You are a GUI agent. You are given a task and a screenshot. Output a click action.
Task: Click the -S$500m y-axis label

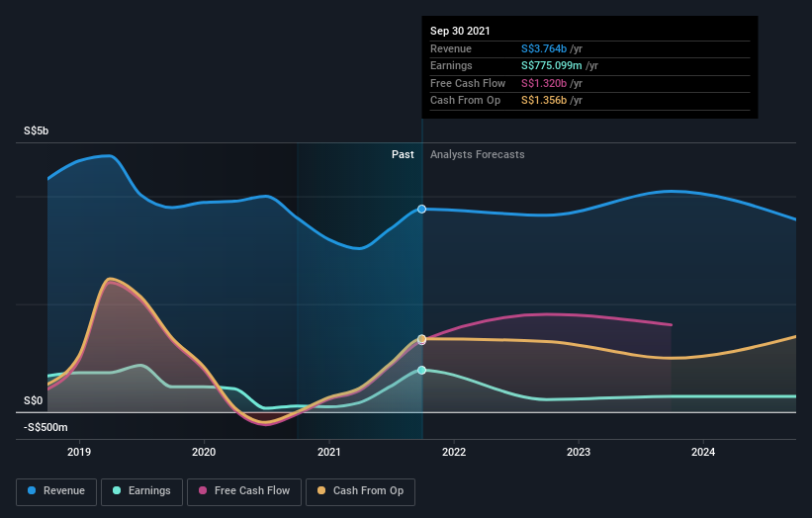pyautogui.click(x=45, y=427)
